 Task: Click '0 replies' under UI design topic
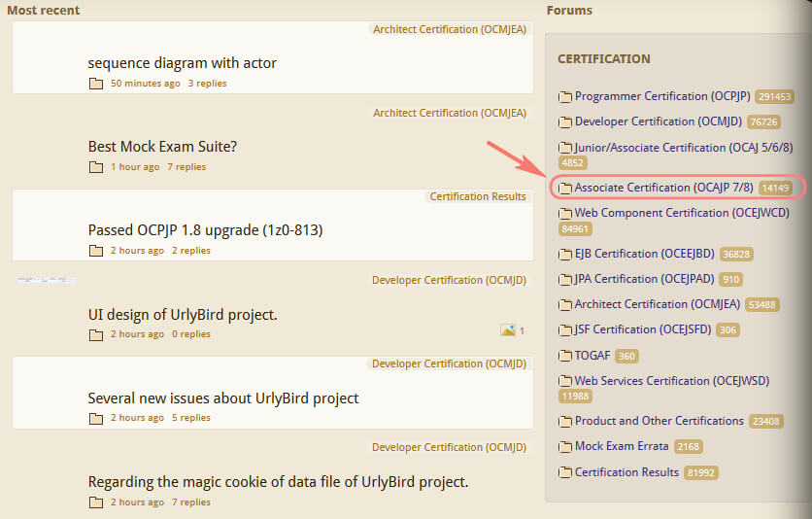point(191,334)
